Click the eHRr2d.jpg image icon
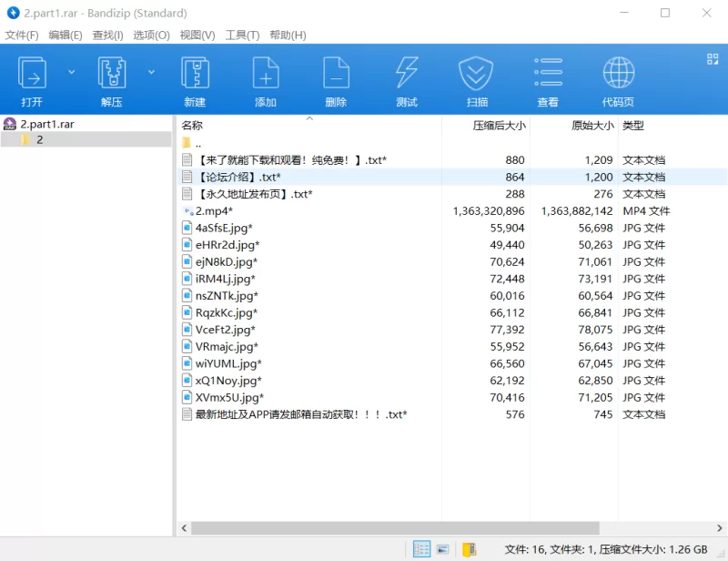Viewport: 728px width, 561px height. tap(187, 245)
